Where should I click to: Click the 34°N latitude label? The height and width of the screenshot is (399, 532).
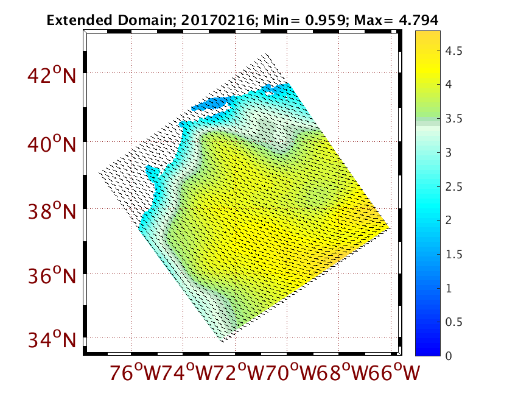click(x=51, y=339)
